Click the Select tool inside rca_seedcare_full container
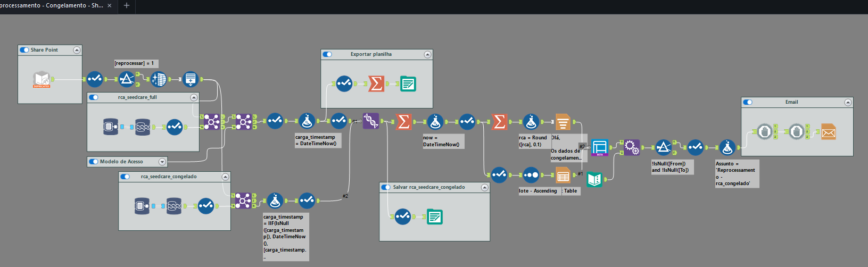Image resolution: width=868 pixels, height=267 pixels. click(x=175, y=127)
